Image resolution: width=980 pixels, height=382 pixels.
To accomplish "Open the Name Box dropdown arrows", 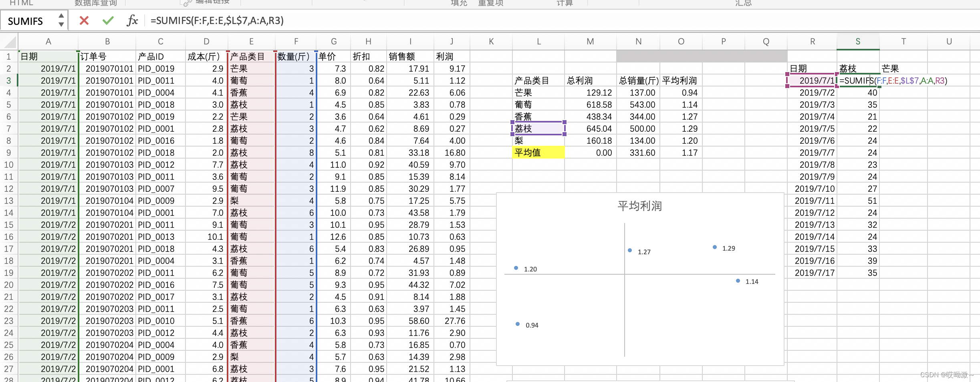I will pyautogui.click(x=61, y=20).
